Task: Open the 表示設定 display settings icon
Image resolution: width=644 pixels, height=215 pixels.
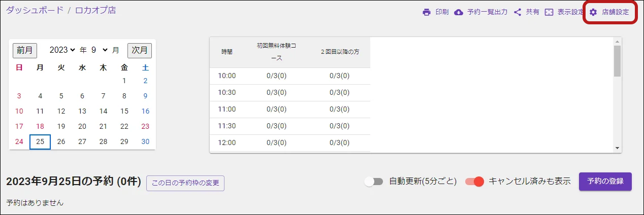Action: click(x=549, y=12)
